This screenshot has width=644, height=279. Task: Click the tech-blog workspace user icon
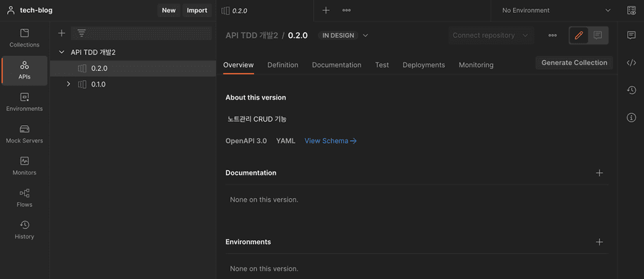coord(11,10)
